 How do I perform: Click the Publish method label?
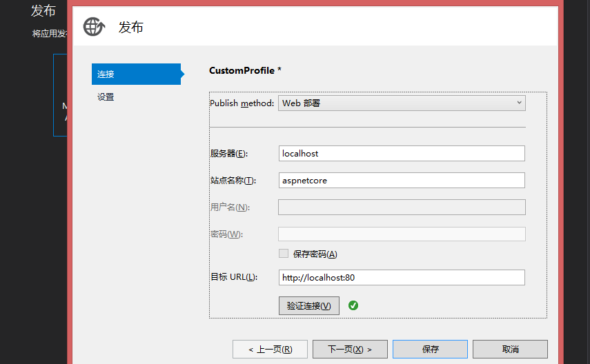[242, 103]
